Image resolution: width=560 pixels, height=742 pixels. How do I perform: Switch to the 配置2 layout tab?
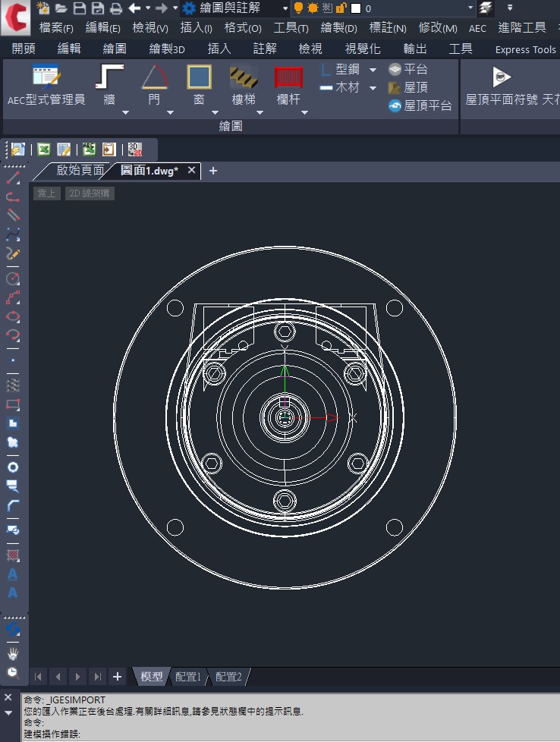228,677
